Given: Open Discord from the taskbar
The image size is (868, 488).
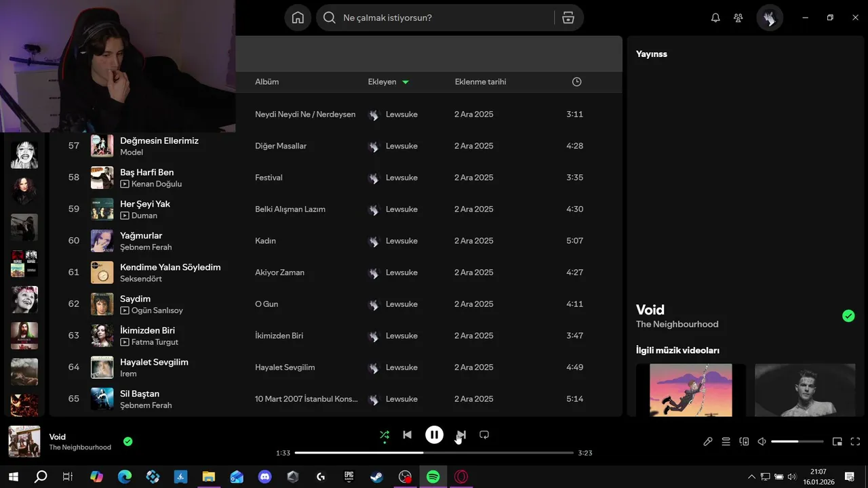Looking at the screenshot, I should click(x=264, y=477).
